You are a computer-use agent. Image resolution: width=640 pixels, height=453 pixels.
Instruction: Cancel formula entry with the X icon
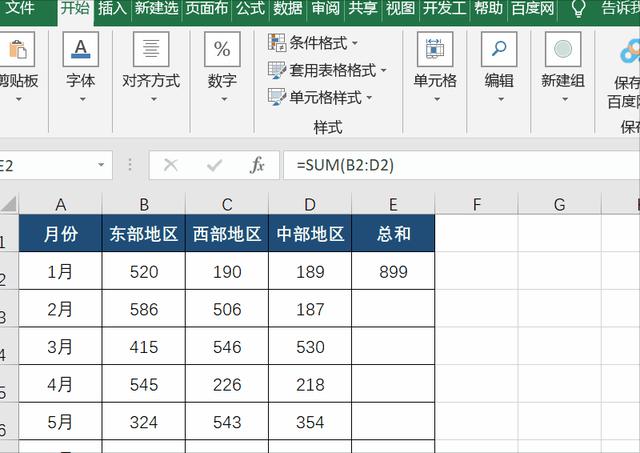click(x=171, y=165)
